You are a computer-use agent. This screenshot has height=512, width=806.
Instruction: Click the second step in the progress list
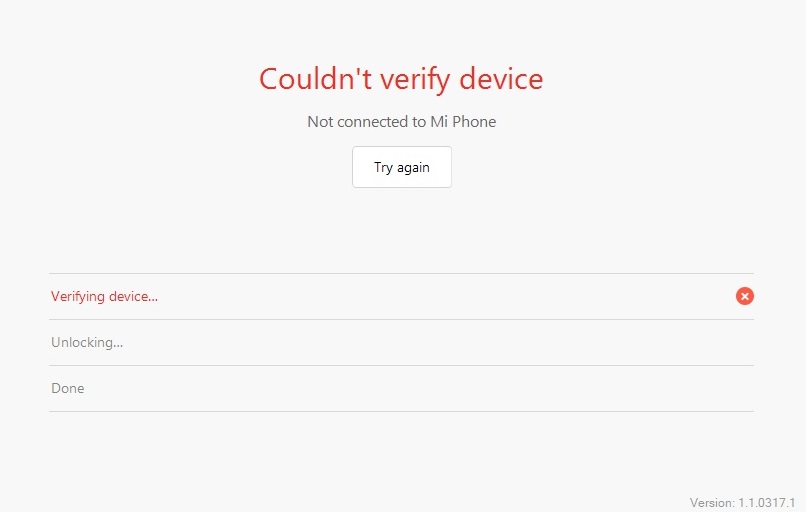click(x=87, y=342)
